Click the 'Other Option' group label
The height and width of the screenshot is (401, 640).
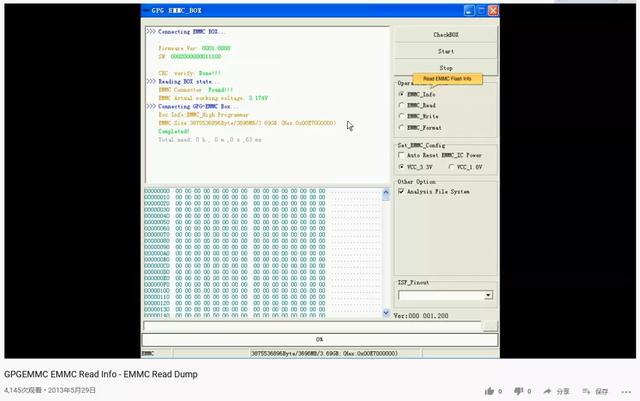pyautogui.click(x=417, y=182)
